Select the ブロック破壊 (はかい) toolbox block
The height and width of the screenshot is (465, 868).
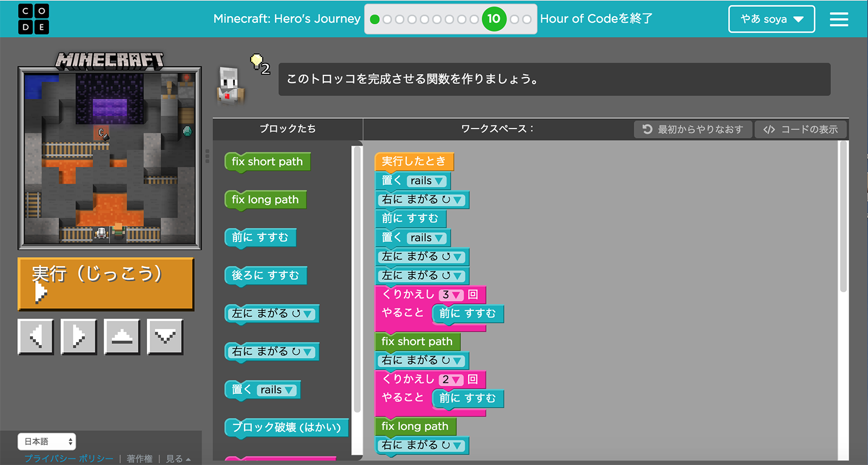[x=286, y=428]
